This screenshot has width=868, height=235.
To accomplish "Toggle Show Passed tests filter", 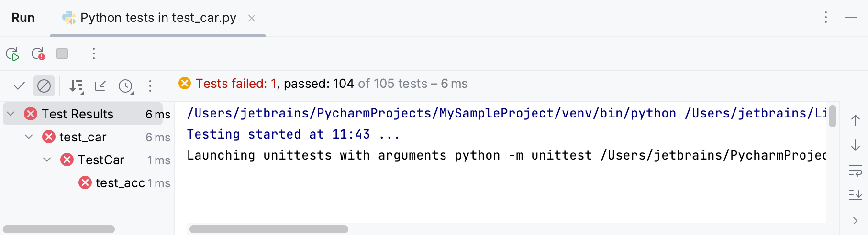I will [x=19, y=86].
